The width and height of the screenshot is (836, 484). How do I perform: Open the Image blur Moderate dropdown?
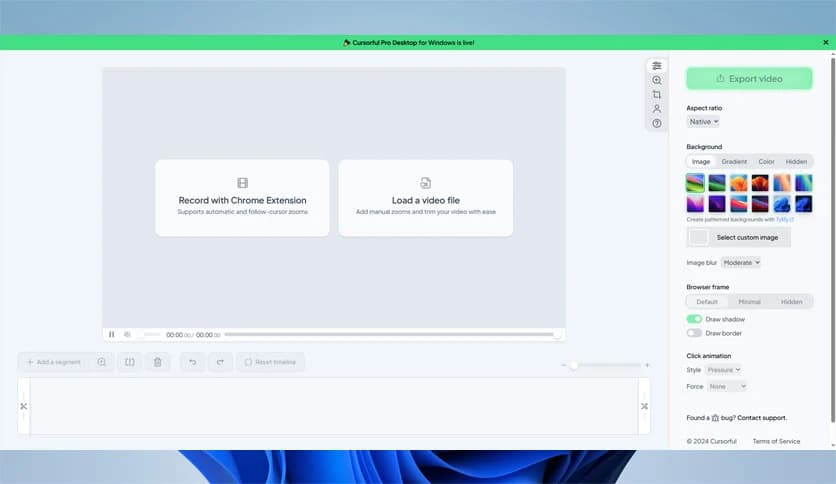741,262
